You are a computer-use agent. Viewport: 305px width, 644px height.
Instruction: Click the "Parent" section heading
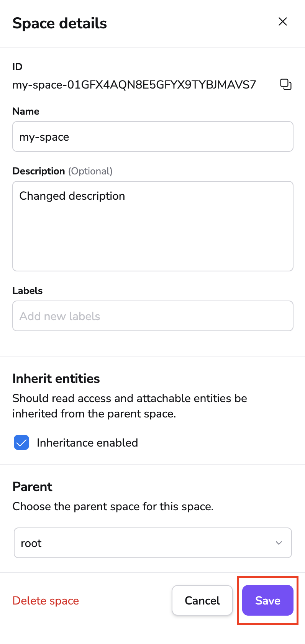[32, 487]
